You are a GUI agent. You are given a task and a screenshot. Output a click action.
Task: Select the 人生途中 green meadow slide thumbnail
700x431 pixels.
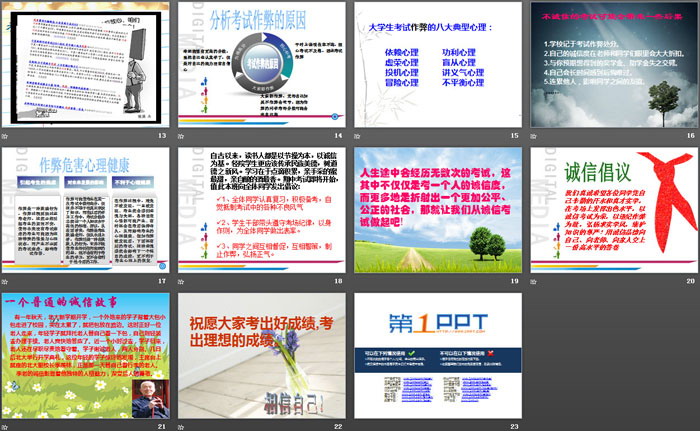point(438,210)
